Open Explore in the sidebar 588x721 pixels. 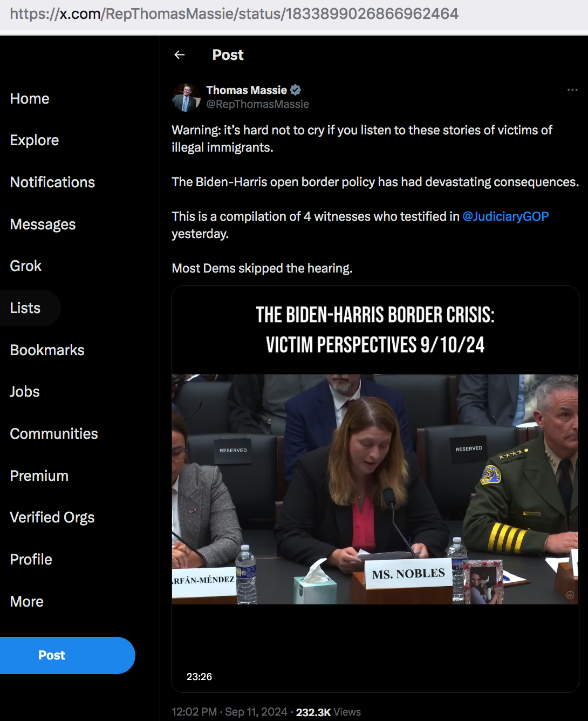tap(35, 140)
